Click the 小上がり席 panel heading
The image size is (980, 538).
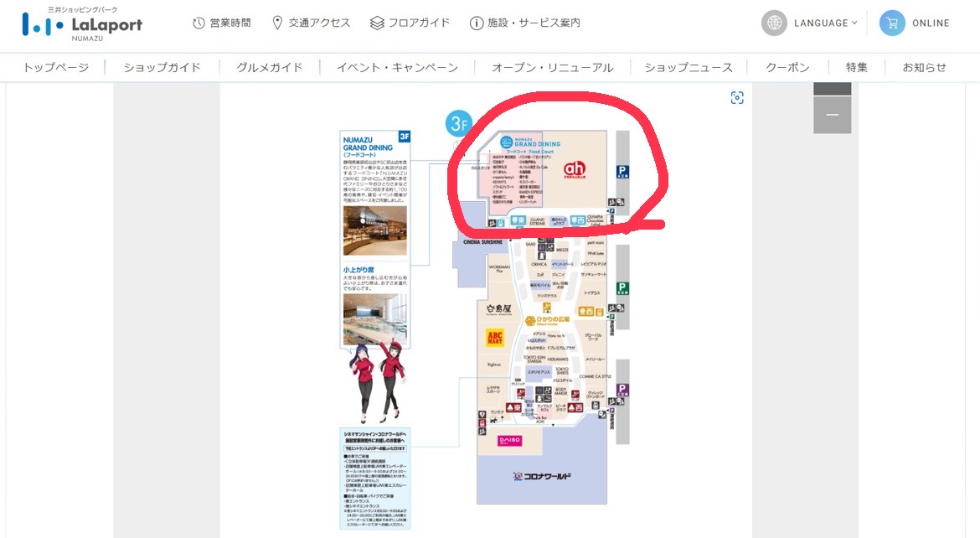(358, 270)
